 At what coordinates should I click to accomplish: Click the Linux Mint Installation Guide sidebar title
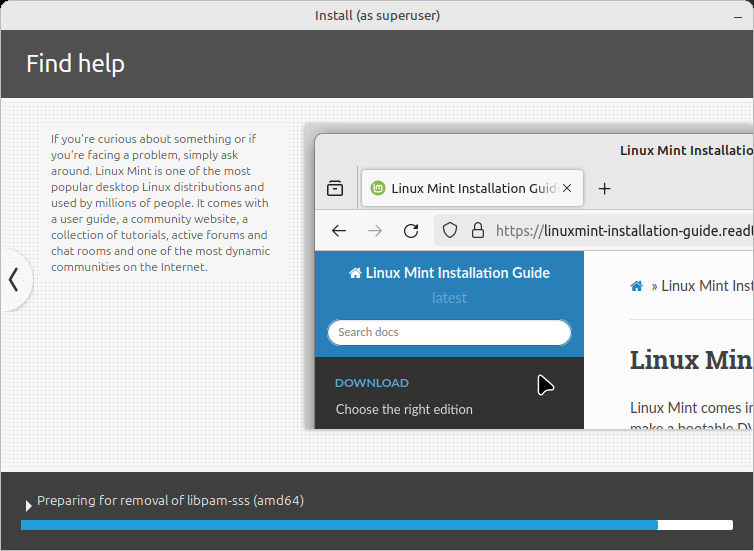[x=449, y=273]
